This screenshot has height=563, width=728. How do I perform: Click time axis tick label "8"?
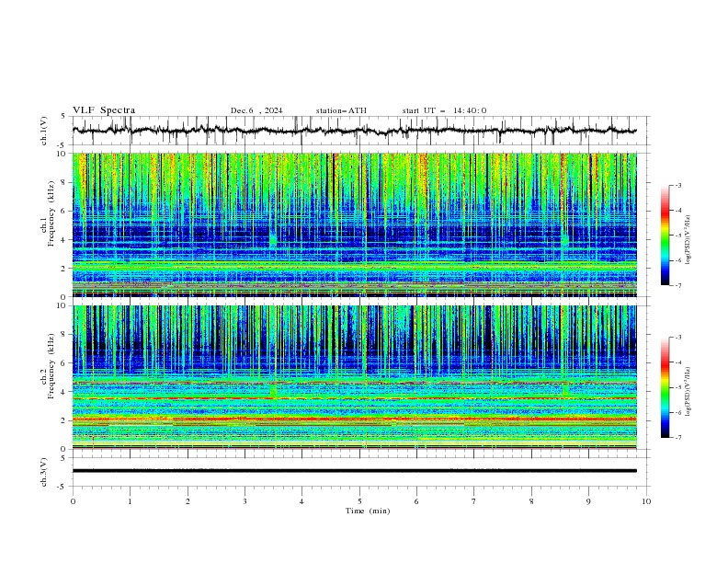(x=531, y=501)
